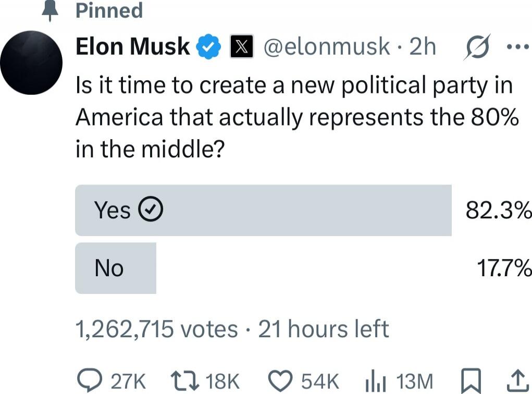Open the Elon Musk profile name link
532x394 pixels.
(x=132, y=46)
